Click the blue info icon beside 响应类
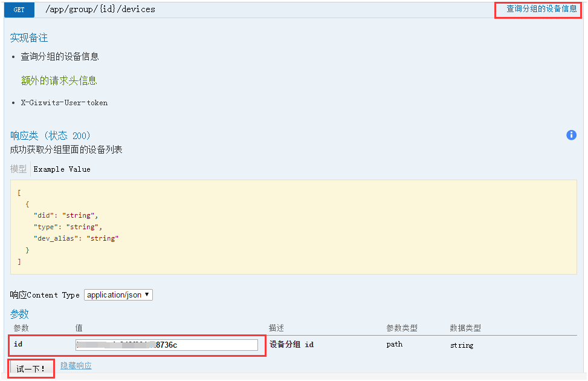 click(x=571, y=135)
